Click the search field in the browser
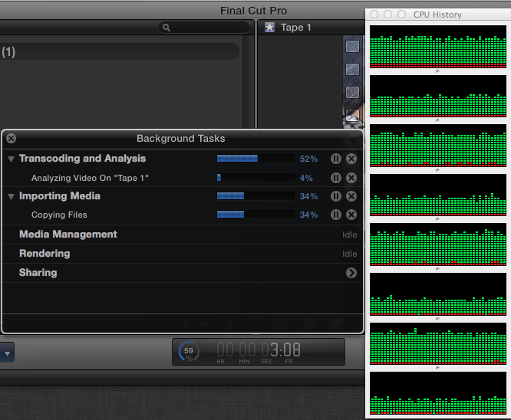Screen dimensions: 511x420 coord(204,28)
